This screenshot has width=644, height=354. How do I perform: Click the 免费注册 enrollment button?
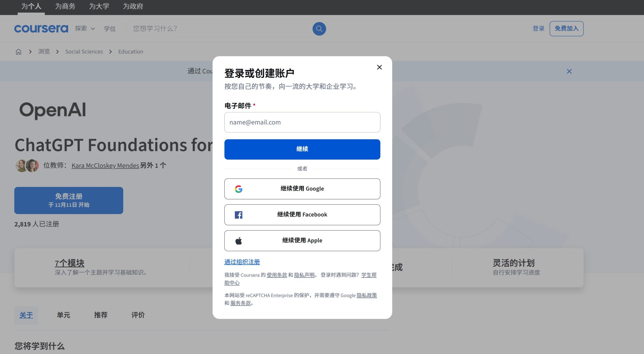[68, 200]
